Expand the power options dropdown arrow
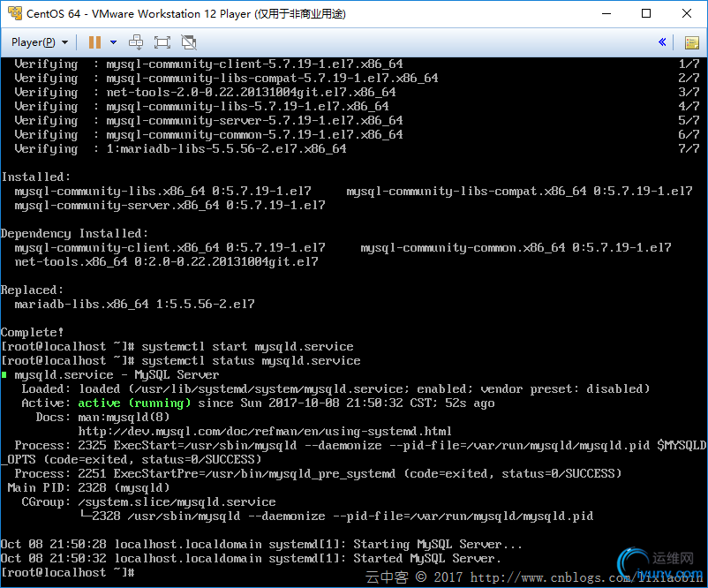Screen dimensions: 708x588 click(x=113, y=42)
